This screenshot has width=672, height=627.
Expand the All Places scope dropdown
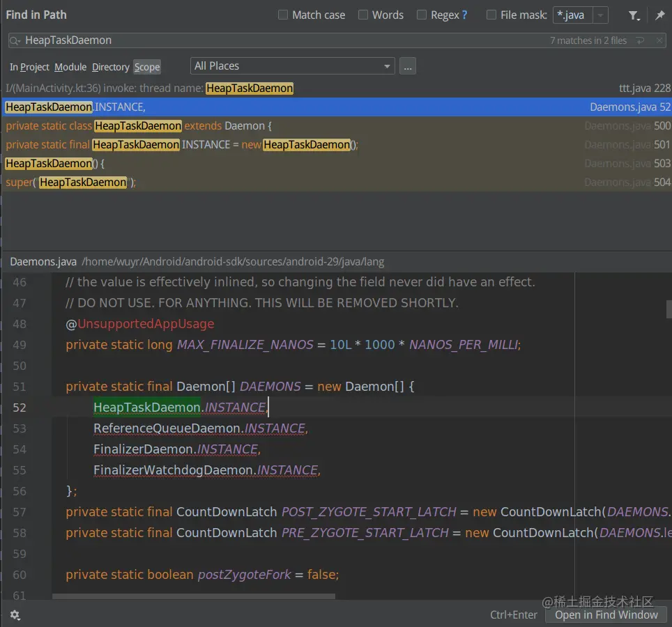pos(387,66)
